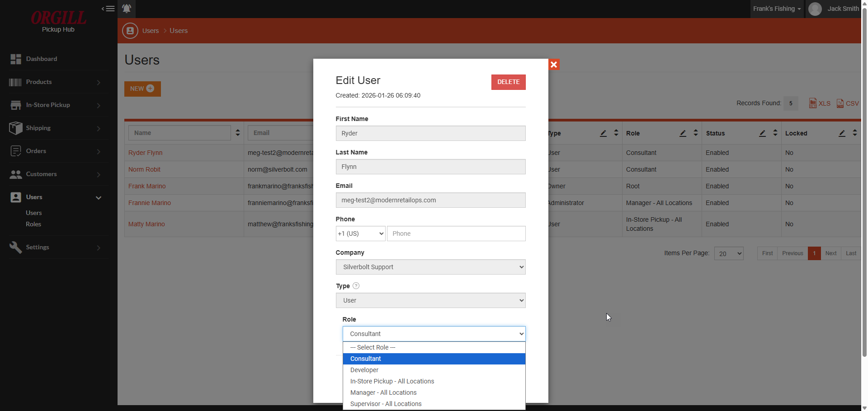Open the Orders section

click(36, 151)
